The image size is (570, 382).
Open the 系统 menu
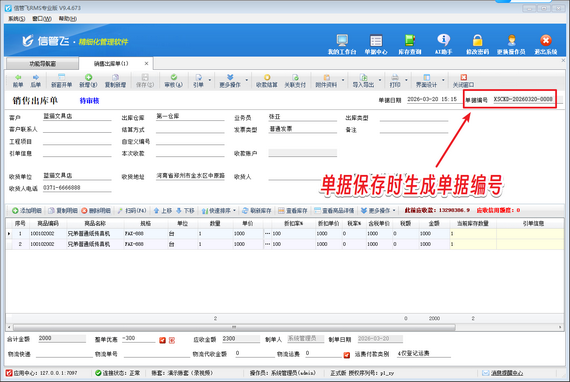[x=17, y=19]
